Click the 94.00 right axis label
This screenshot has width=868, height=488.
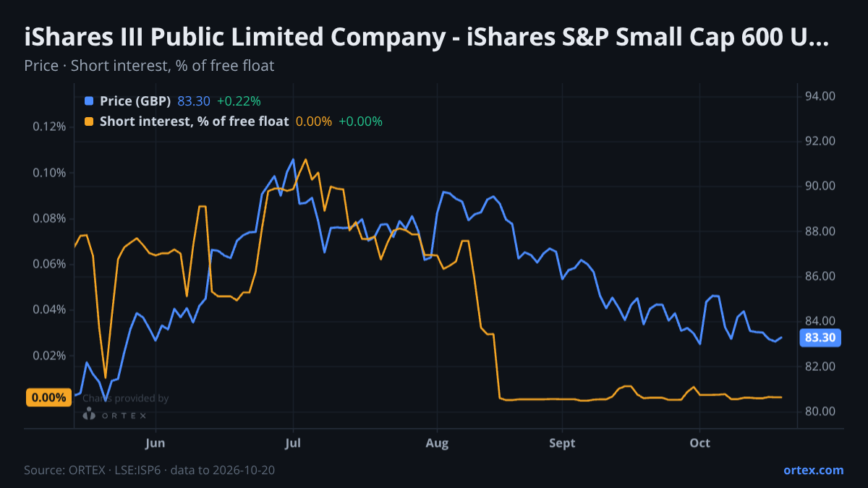pyautogui.click(x=820, y=96)
